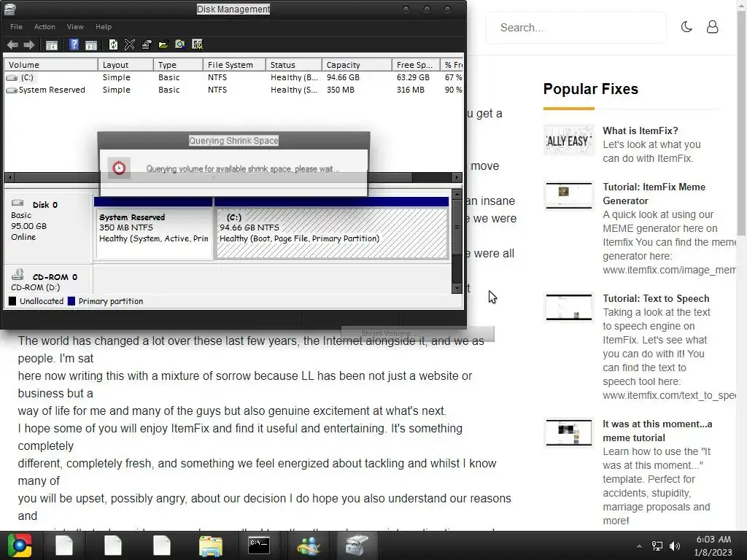Click the volume speaker tray icon
The height and width of the screenshot is (560, 747).
point(675,546)
